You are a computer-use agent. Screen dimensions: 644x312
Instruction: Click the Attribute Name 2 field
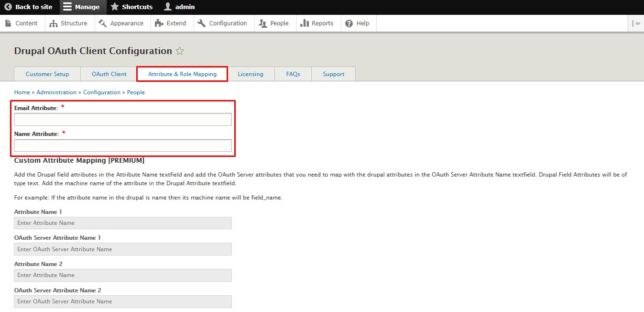pos(123,275)
